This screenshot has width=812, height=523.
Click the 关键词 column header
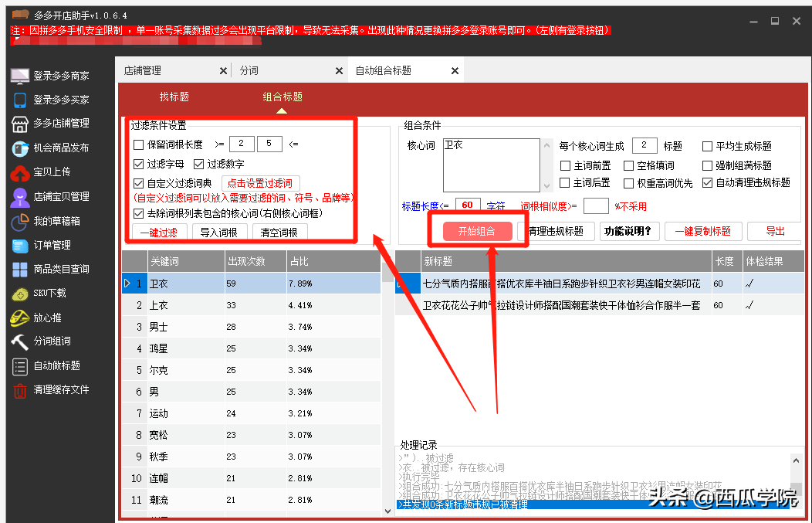point(187,261)
